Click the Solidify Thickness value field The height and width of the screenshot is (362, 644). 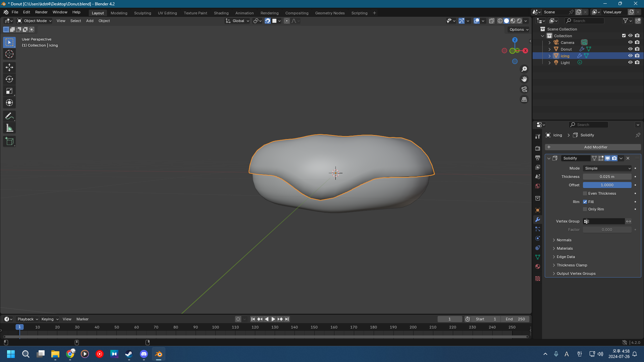(607, 177)
